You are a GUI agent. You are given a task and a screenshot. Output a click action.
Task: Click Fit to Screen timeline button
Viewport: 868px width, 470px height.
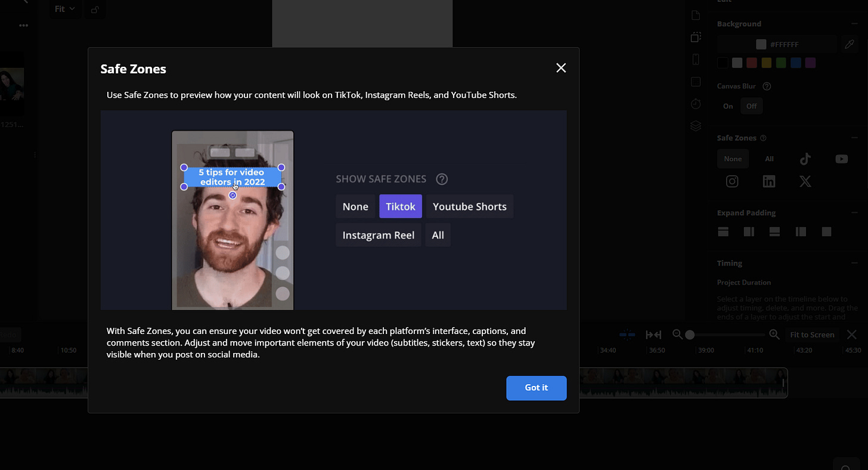pyautogui.click(x=812, y=335)
